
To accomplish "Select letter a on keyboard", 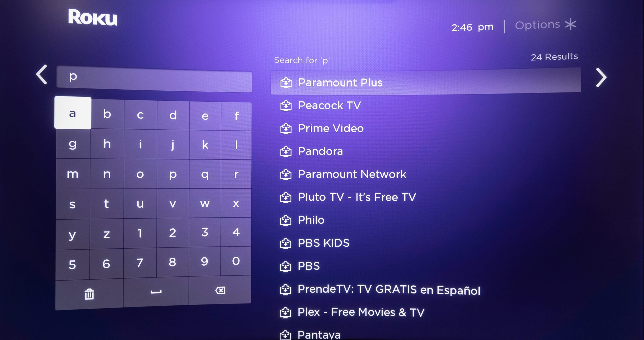I will tap(72, 114).
